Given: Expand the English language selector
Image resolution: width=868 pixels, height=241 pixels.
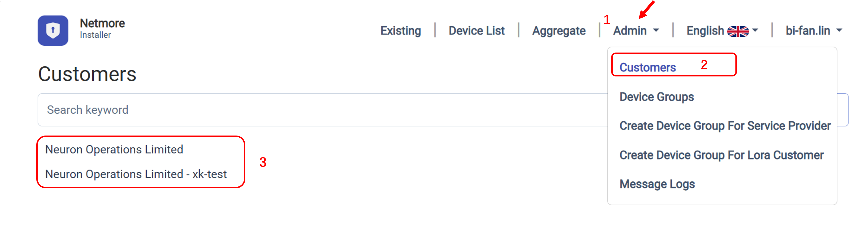Looking at the screenshot, I should [x=722, y=31].
